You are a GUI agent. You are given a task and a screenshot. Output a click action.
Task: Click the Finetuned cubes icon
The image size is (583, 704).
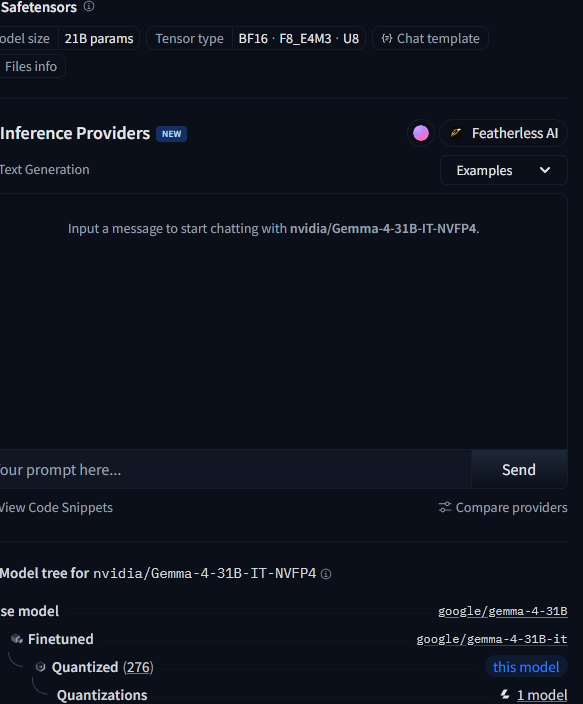point(17,638)
